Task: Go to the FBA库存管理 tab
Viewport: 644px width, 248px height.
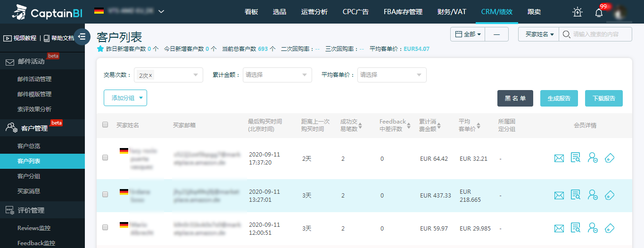Action: (x=403, y=12)
